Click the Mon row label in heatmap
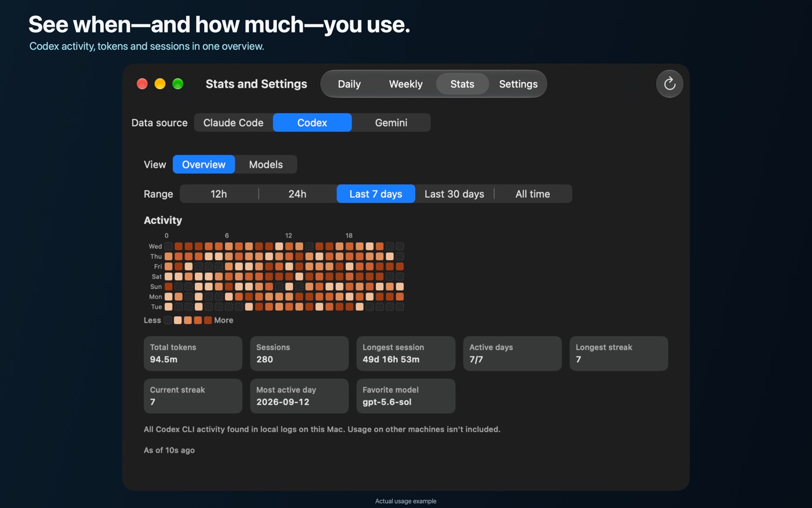Screen dimensions: 812x508 [x=155, y=297]
